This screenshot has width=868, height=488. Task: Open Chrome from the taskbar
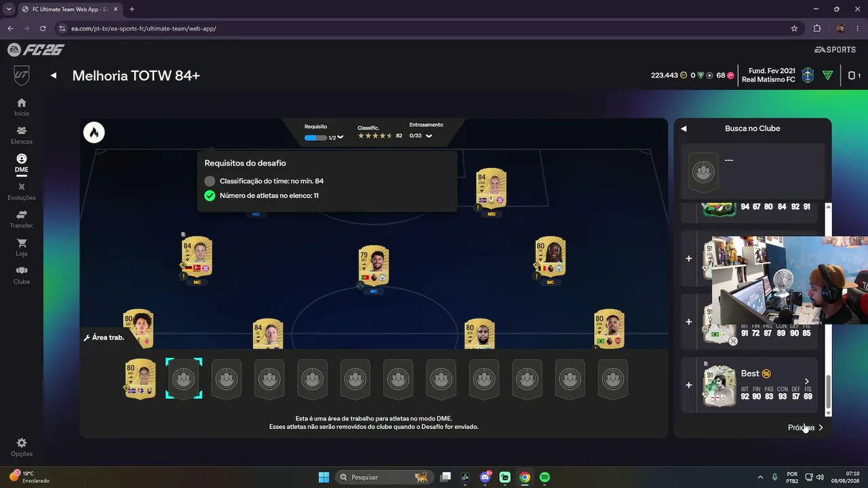point(525,477)
